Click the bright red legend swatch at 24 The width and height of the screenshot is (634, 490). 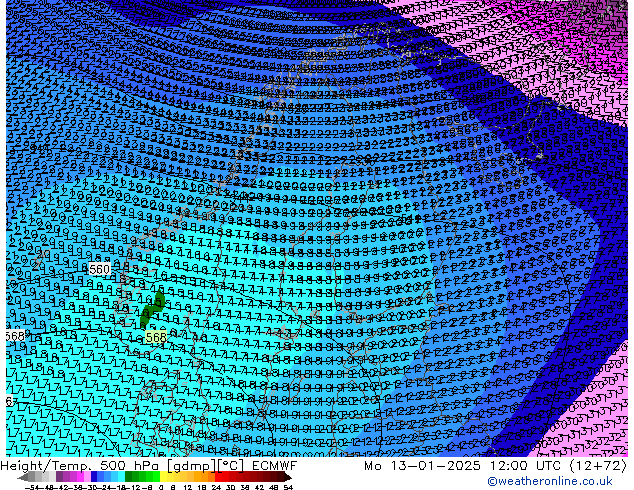(x=218, y=477)
